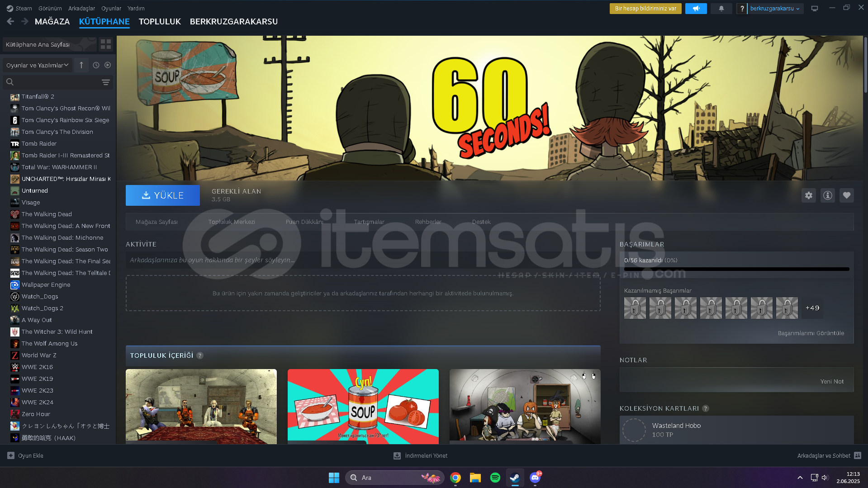This screenshot has height=488, width=868.
Task: Open the announcements megaphone button
Action: click(x=696, y=9)
